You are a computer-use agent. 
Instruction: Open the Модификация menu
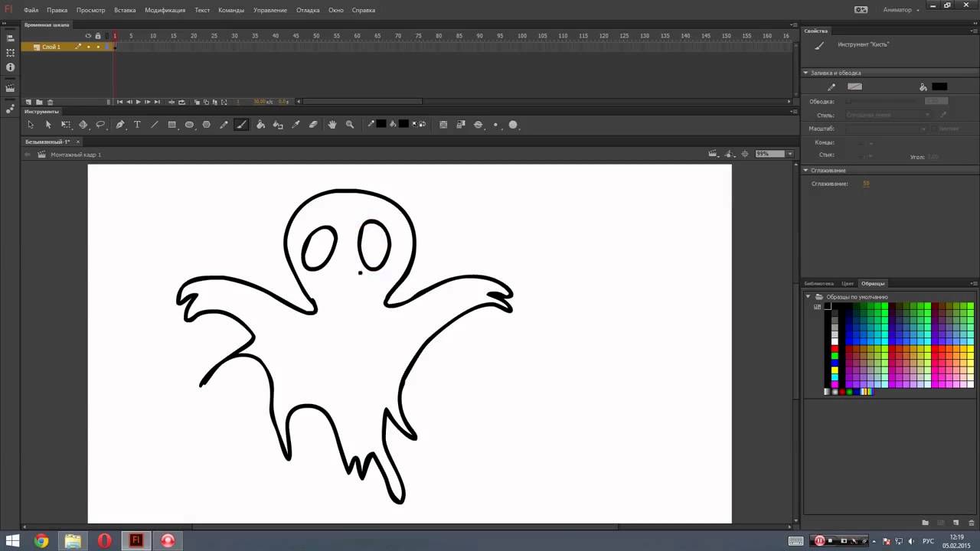coord(165,10)
